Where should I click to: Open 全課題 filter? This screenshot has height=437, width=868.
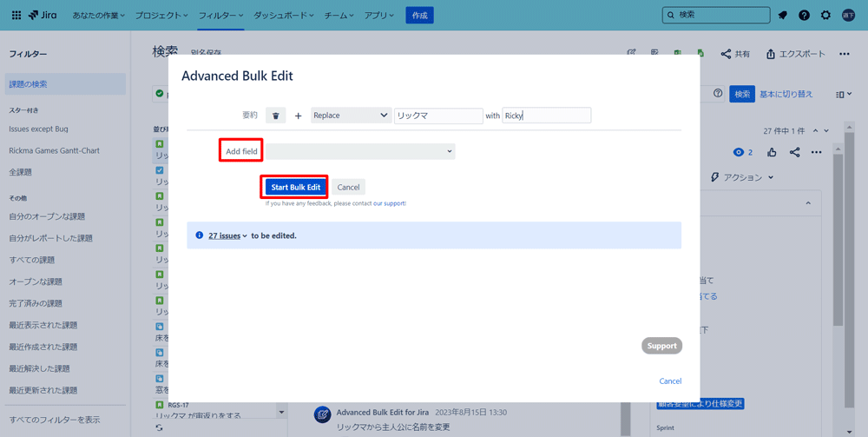click(21, 172)
